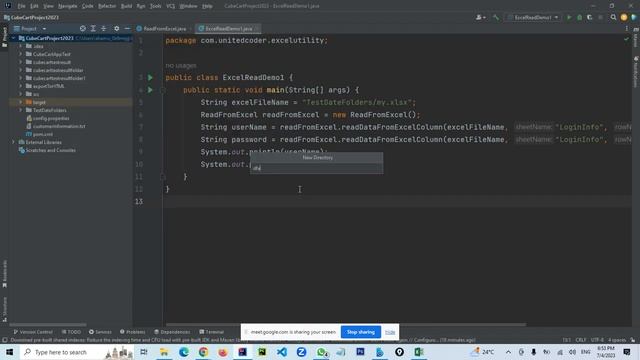Image resolution: width=640 pixels, height=360 pixels.
Task: Open Search Everywhere magnifier icon
Action: tap(613, 18)
